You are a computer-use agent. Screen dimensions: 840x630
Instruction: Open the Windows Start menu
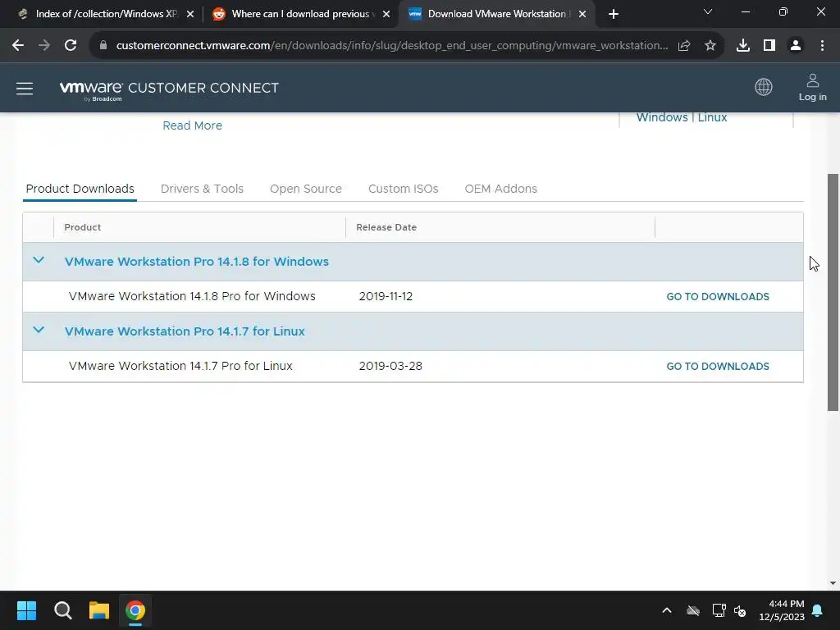coord(27,610)
